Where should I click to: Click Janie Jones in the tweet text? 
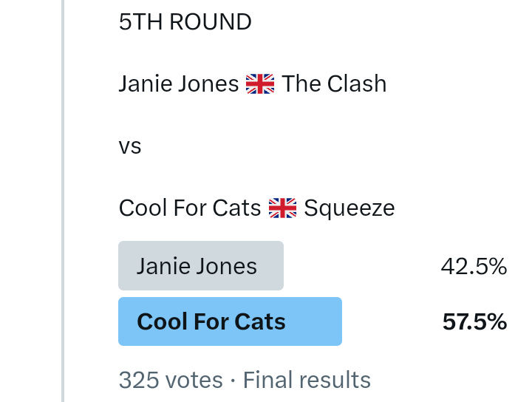(x=178, y=84)
